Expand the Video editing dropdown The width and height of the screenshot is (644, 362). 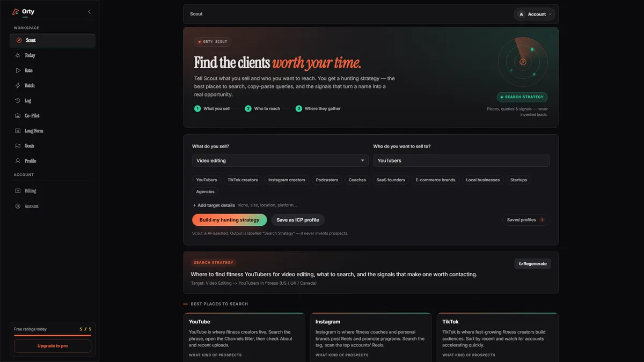click(x=280, y=160)
